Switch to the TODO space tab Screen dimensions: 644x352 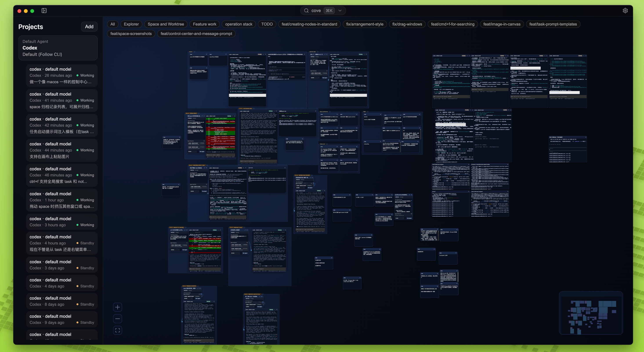(267, 24)
